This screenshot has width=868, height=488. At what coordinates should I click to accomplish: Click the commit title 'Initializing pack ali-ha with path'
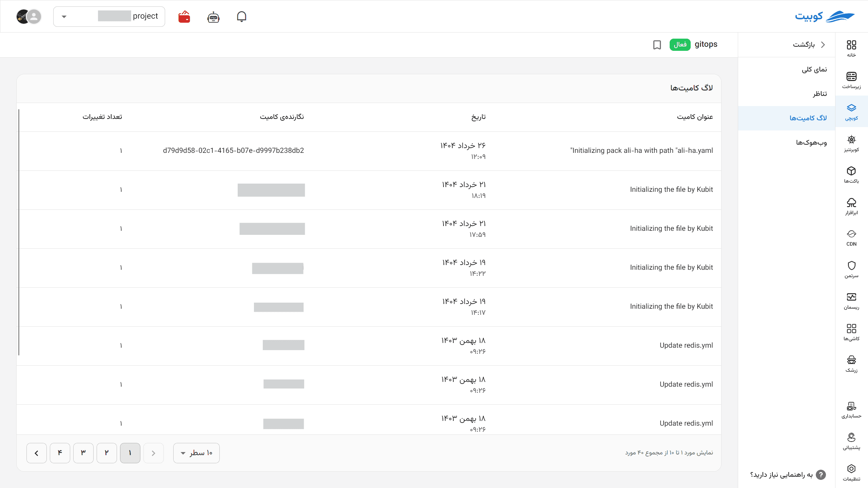pos(642,150)
